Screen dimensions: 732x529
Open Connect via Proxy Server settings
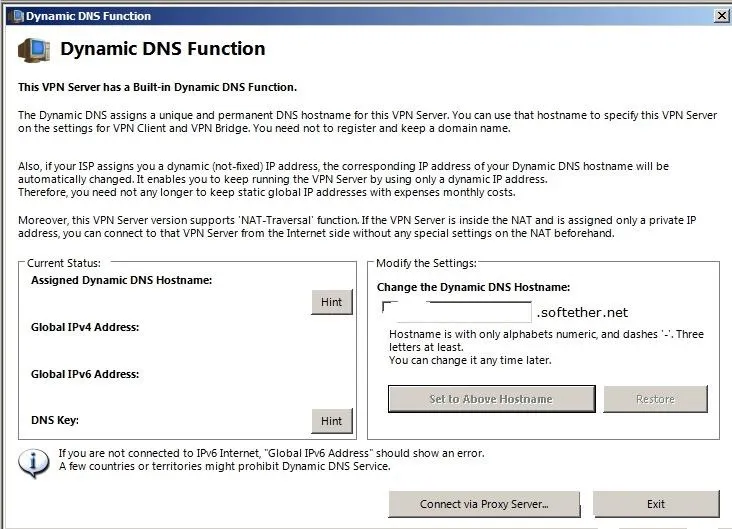coord(484,504)
